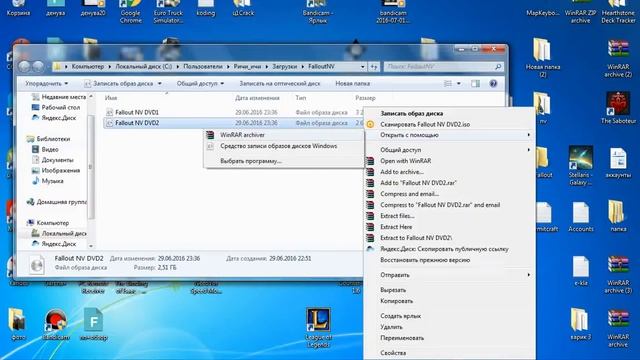The height and width of the screenshot is (360, 640).
Task: Click Яндекс.Диск: Скопировать публичную ссылку
Action: click(444, 249)
